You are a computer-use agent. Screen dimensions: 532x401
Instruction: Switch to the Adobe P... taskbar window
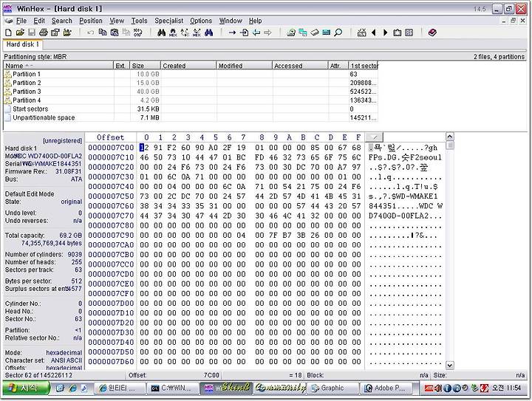[387, 388]
